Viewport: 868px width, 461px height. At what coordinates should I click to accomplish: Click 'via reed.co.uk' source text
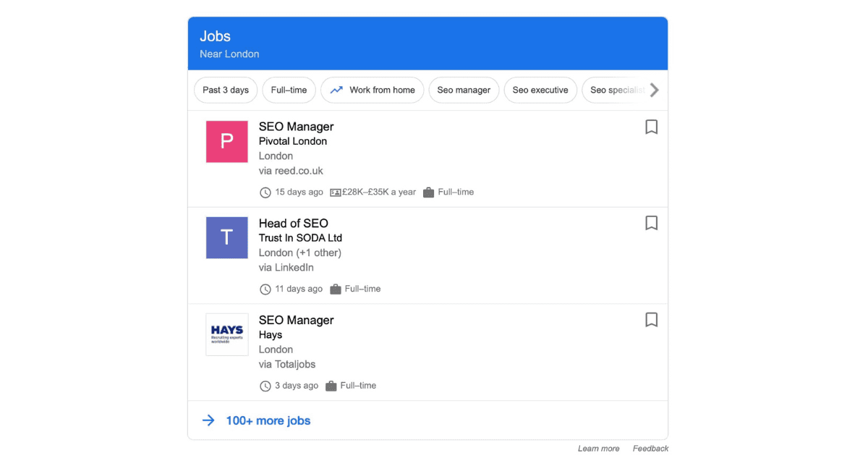pyautogui.click(x=291, y=171)
